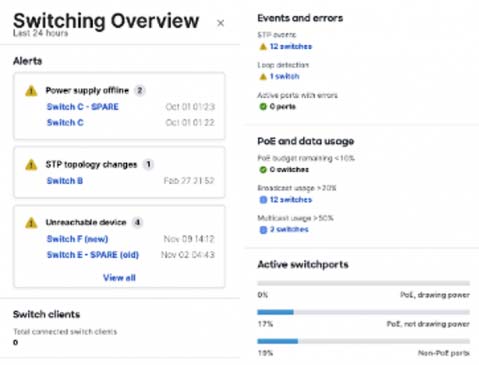Open Switch B under STP topology changes

[65, 181]
